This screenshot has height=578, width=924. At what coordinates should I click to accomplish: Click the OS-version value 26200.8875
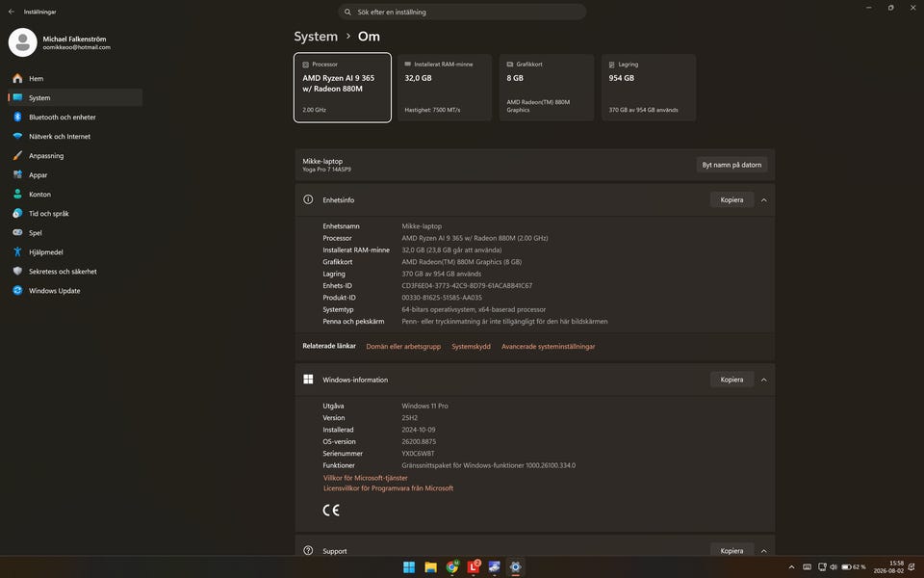(x=419, y=442)
